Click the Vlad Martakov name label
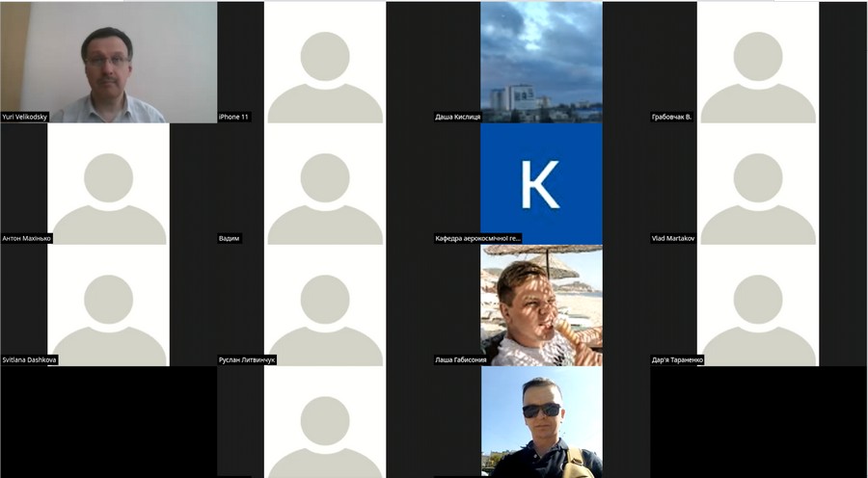Screen dimensions: 868x478 (673, 238)
